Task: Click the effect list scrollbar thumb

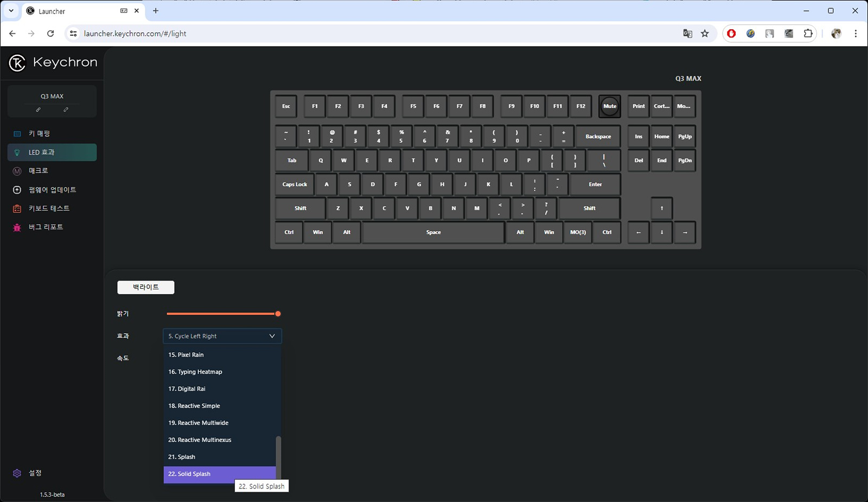Action: click(x=279, y=457)
